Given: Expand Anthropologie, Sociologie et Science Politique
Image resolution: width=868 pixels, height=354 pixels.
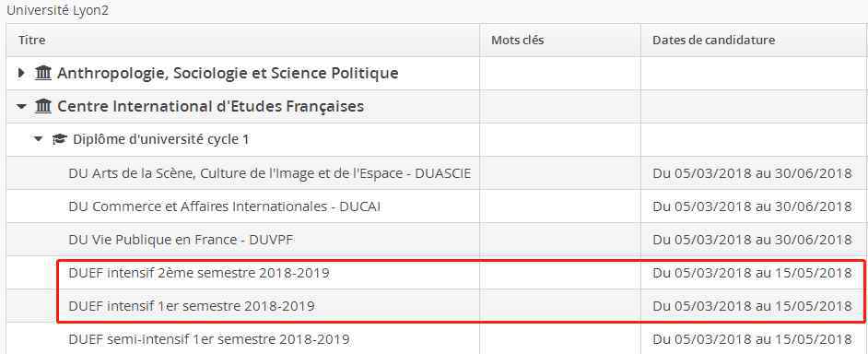Looking at the screenshot, I should coord(21,73).
